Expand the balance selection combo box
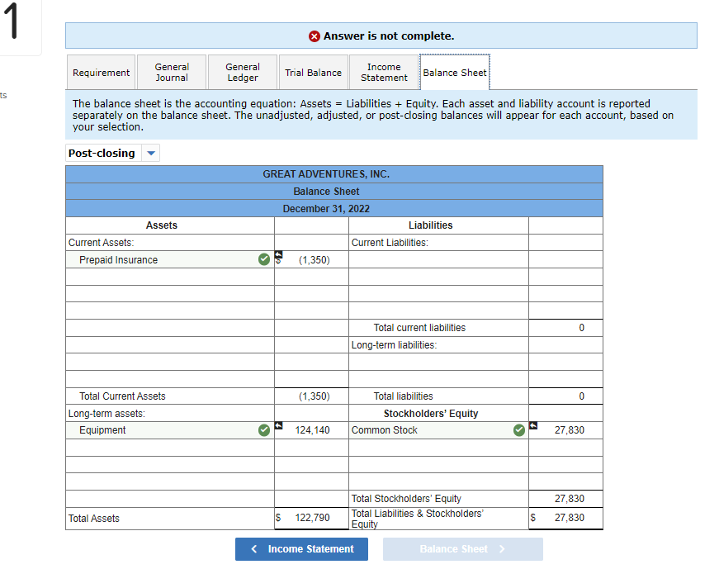The width and height of the screenshot is (719, 588). click(x=112, y=153)
